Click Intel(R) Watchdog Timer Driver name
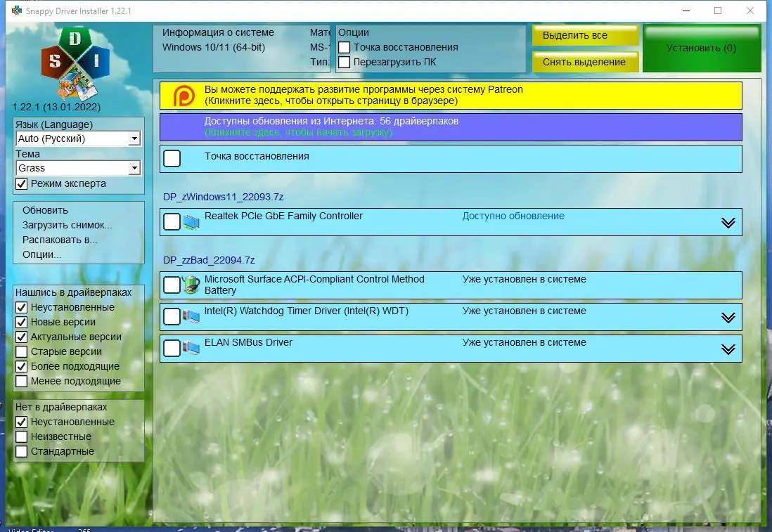The image size is (772, 532). click(307, 311)
